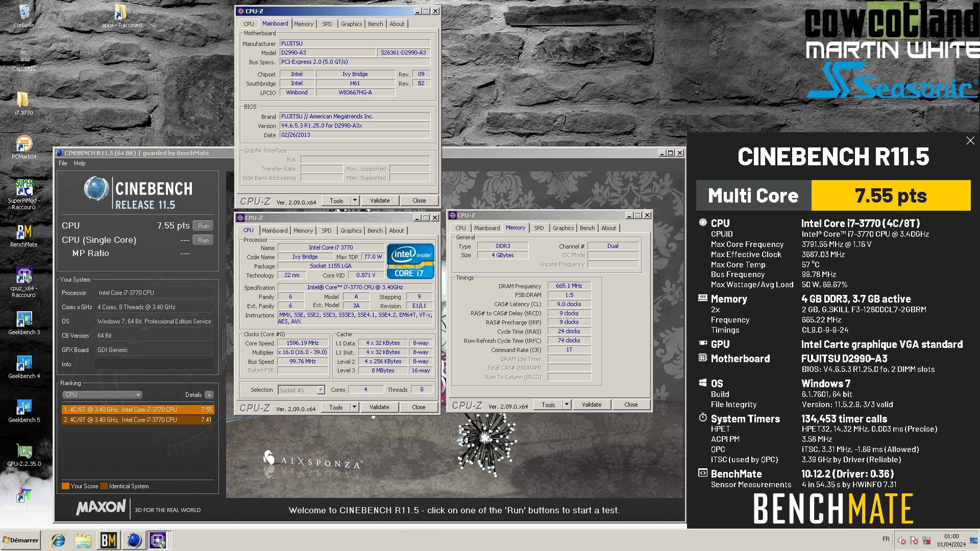Viewport: 980px width, 551px height.
Task: Click Validate in Mainboard CPU-Z window
Action: [380, 201]
